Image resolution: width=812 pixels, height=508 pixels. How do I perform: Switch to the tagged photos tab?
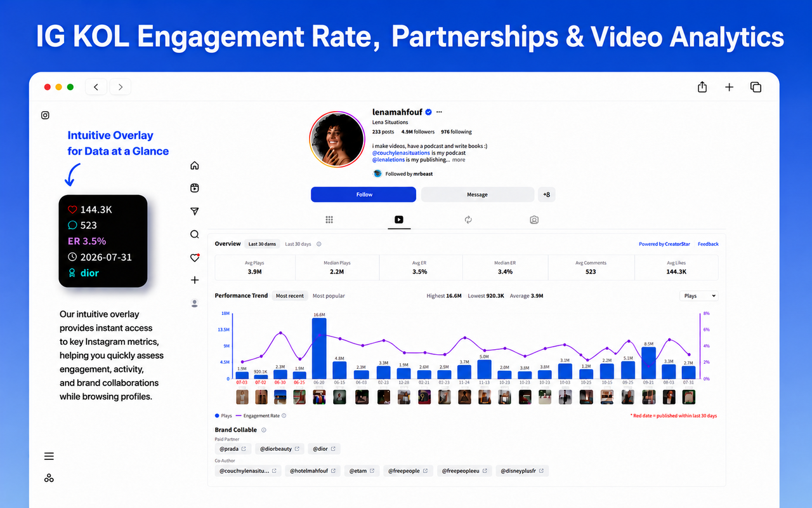[x=534, y=220]
